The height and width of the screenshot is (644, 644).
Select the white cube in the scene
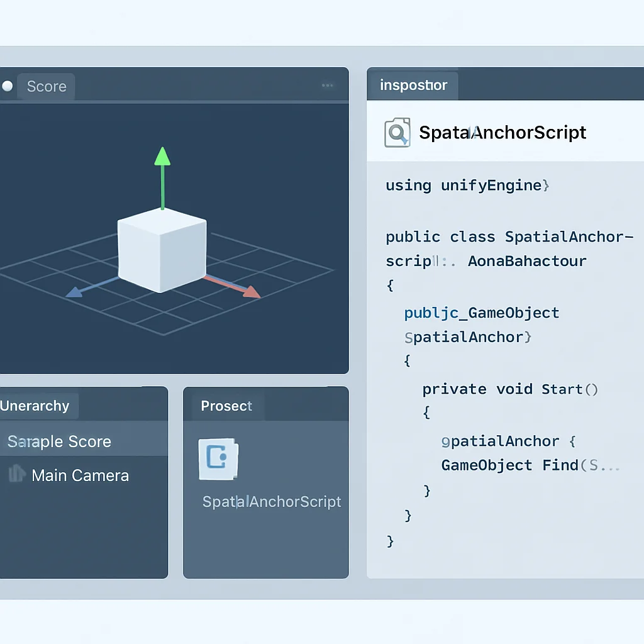pos(162,250)
